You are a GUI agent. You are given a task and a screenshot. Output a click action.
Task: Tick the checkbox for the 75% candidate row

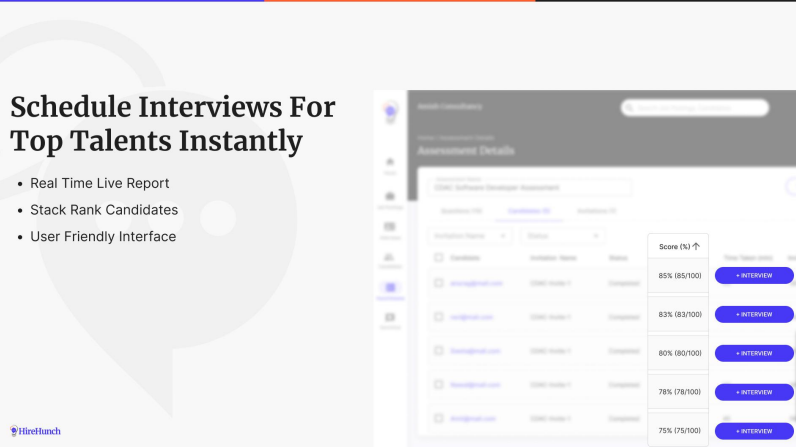[x=439, y=418]
